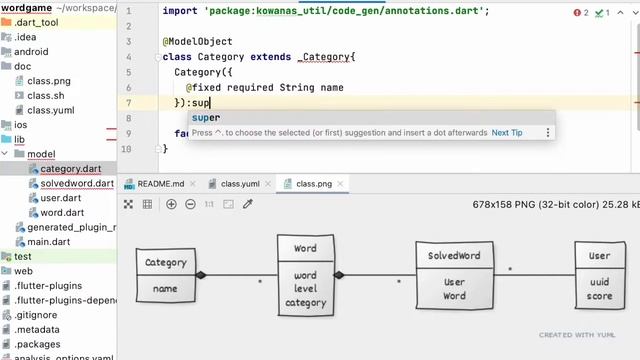Click the typo check count indicator

[x=602, y=13]
